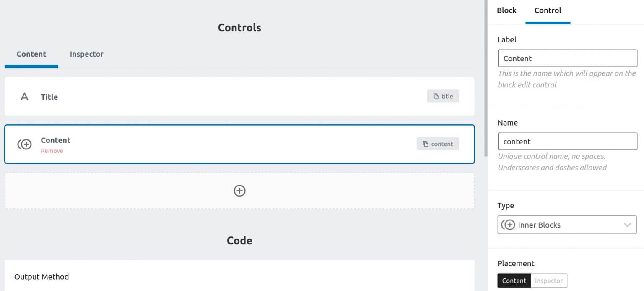Switch to the Inspector tab under Controls
Screen dimensions: 644x291
[86, 54]
